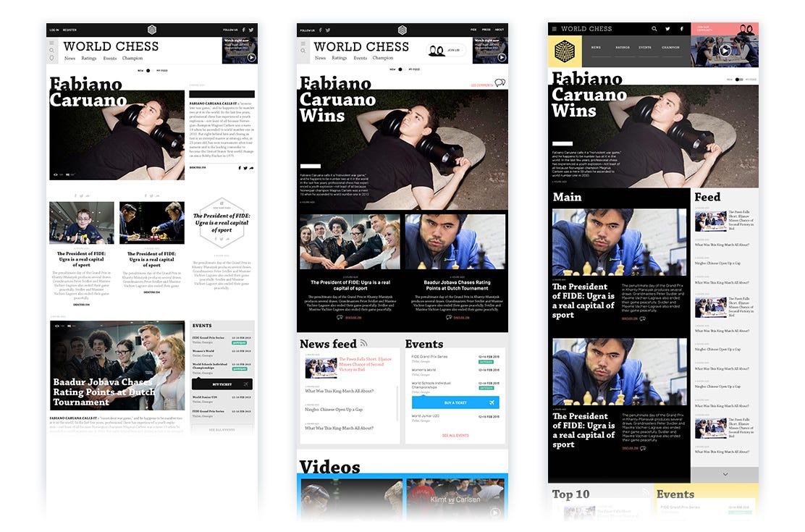
Task: Open Facebook icon in right mockup top bar
Action: click(681, 29)
